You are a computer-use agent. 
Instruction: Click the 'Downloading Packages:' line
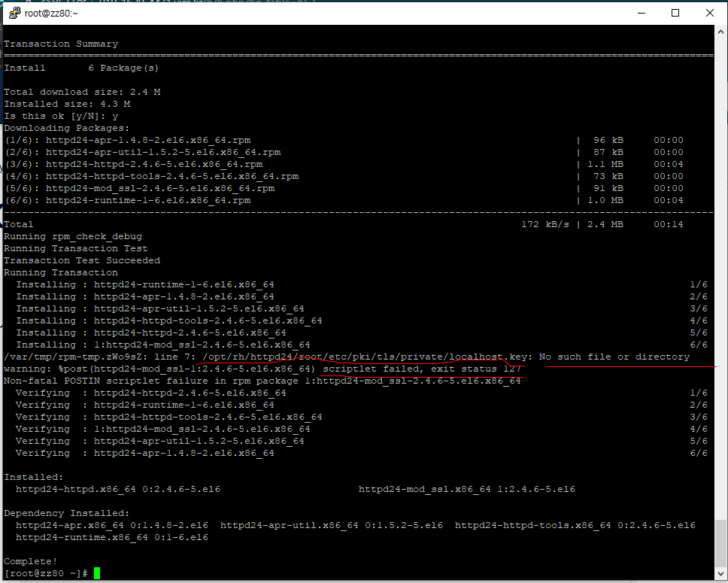coord(67,128)
